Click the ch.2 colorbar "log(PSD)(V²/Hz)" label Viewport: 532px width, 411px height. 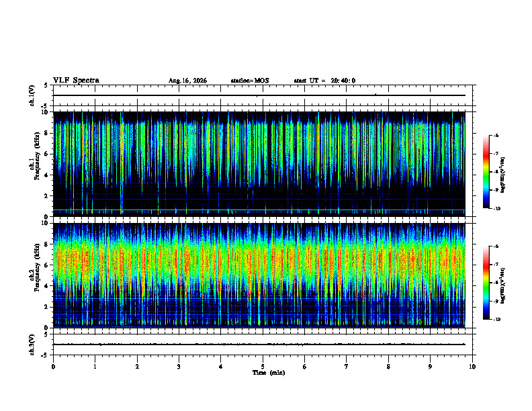point(502,285)
